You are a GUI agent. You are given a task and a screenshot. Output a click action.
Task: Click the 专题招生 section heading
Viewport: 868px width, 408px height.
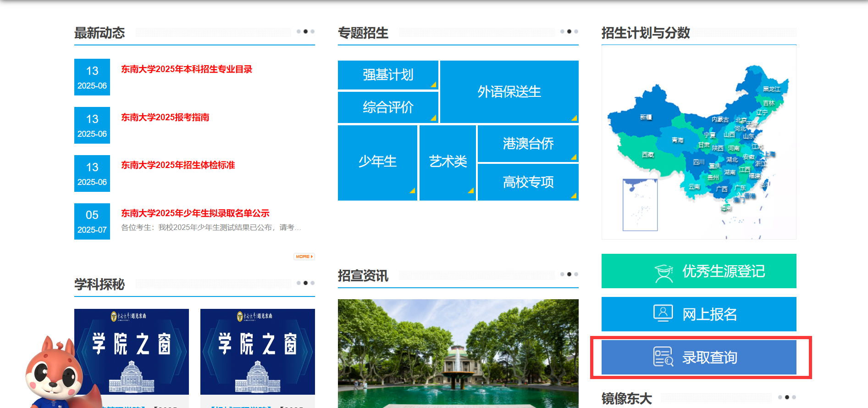[363, 33]
